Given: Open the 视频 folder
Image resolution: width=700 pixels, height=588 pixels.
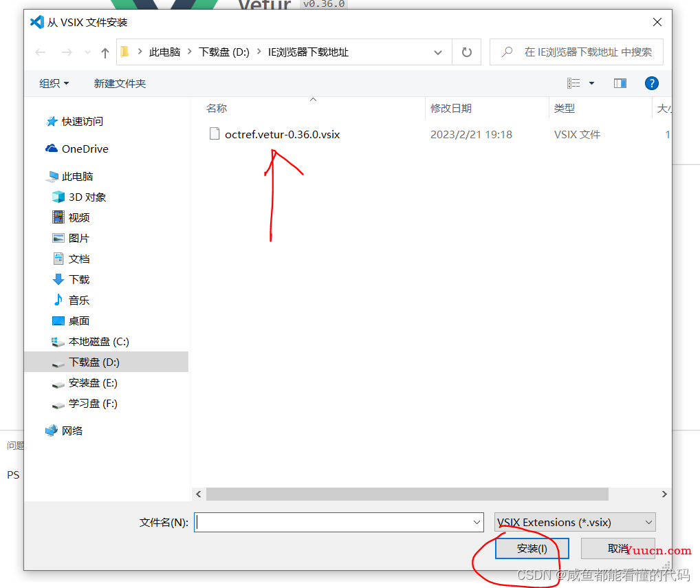Looking at the screenshot, I should (x=72, y=217).
